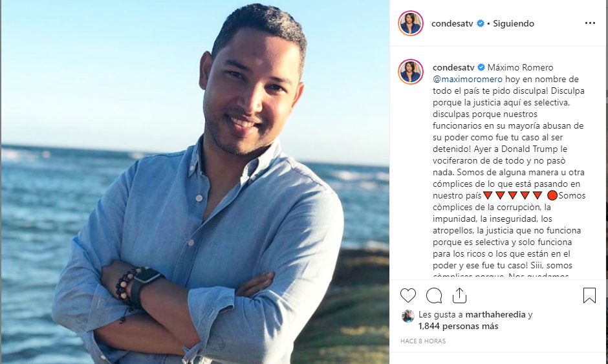Open the three-dot more options menu
This screenshot has width=608, height=364.
[x=590, y=23]
